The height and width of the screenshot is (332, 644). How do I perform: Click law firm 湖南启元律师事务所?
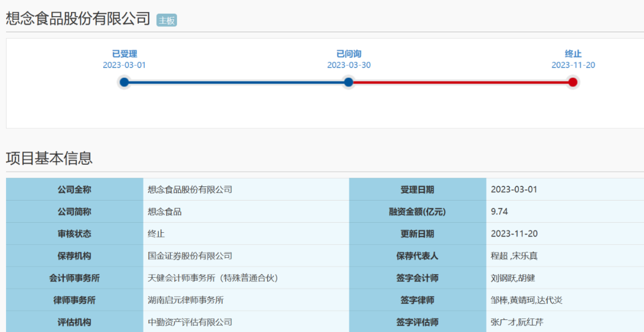(185, 300)
